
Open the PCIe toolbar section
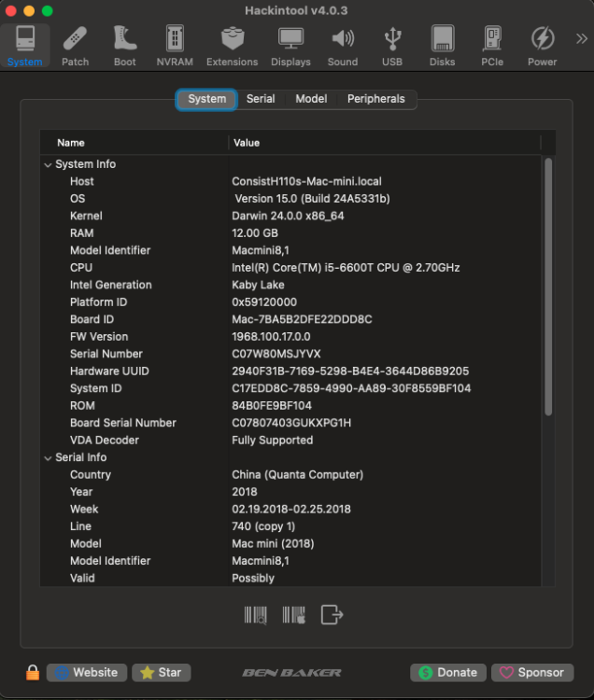[x=492, y=47]
